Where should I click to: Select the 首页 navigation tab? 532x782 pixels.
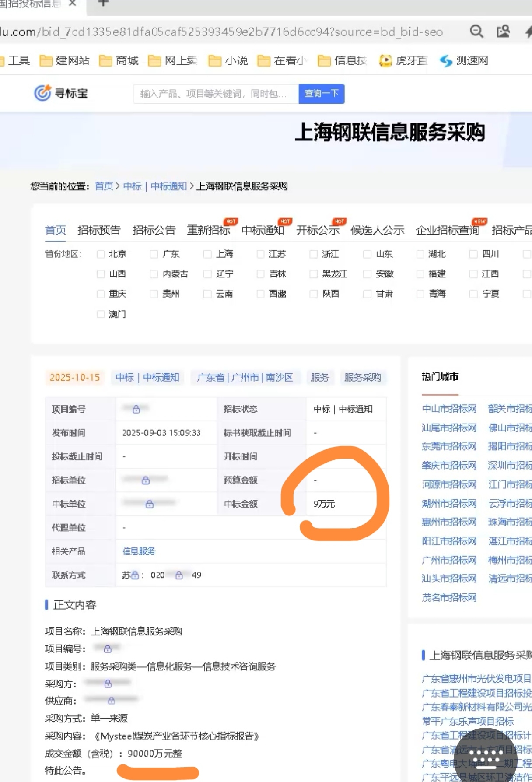pyautogui.click(x=56, y=230)
